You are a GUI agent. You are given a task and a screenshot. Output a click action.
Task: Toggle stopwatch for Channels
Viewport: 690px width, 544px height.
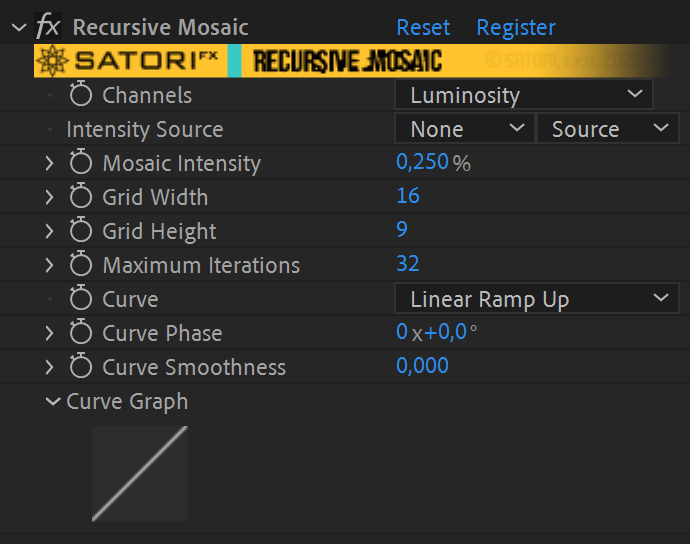81,93
